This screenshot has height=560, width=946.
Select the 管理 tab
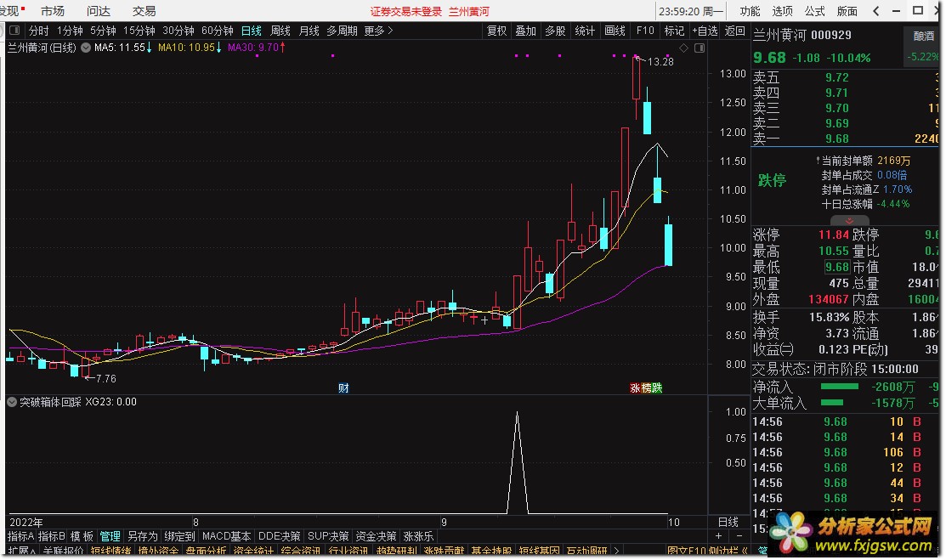click(110, 536)
